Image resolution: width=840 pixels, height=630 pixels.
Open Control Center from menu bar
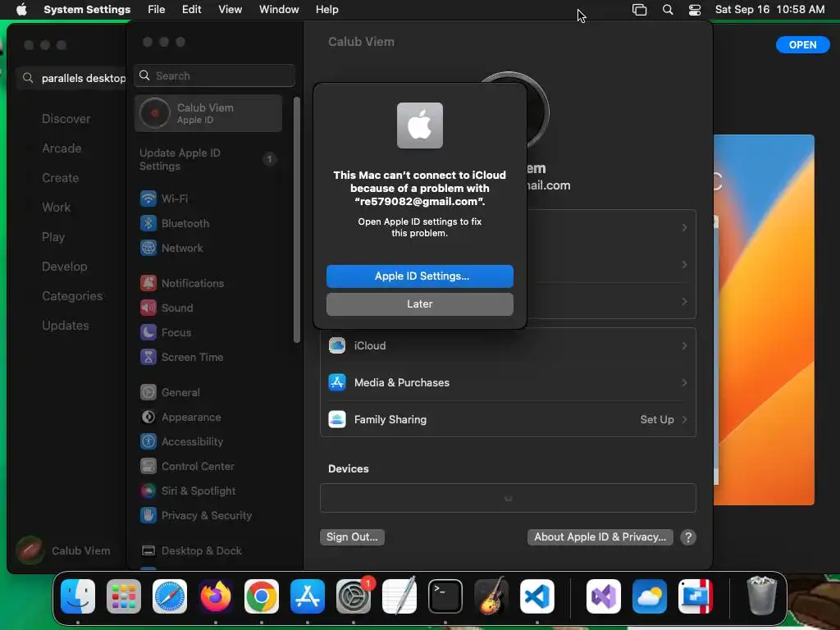pyautogui.click(x=694, y=10)
